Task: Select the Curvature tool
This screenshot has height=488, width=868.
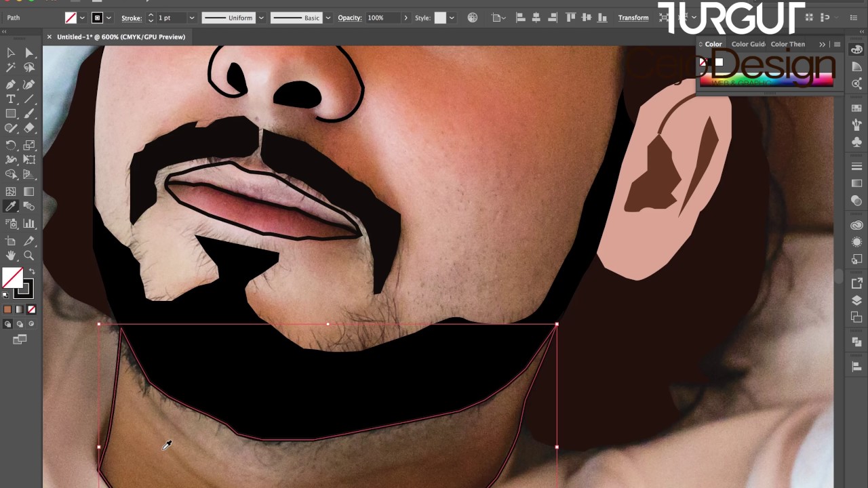Action: [x=29, y=85]
